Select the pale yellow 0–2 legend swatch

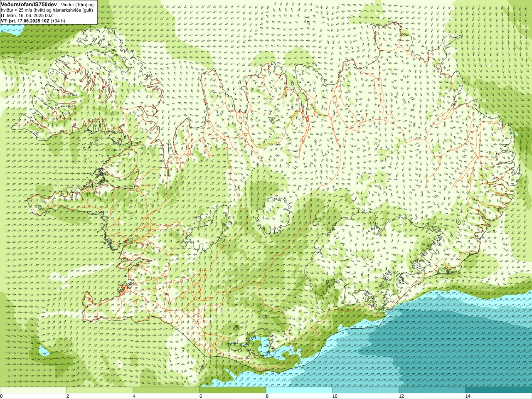pyautogui.click(x=33, y=390)
